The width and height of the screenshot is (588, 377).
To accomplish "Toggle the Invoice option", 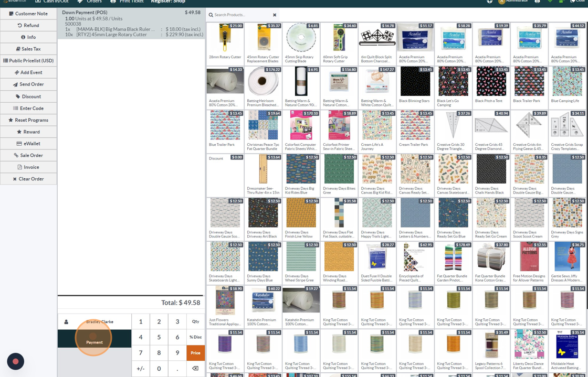I will coord(28,167).
